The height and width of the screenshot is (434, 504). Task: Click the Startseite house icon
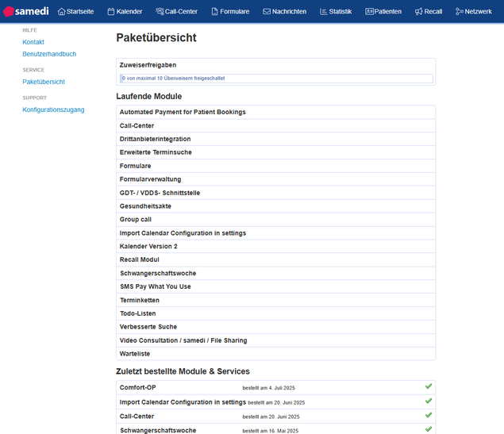(62, 12)
